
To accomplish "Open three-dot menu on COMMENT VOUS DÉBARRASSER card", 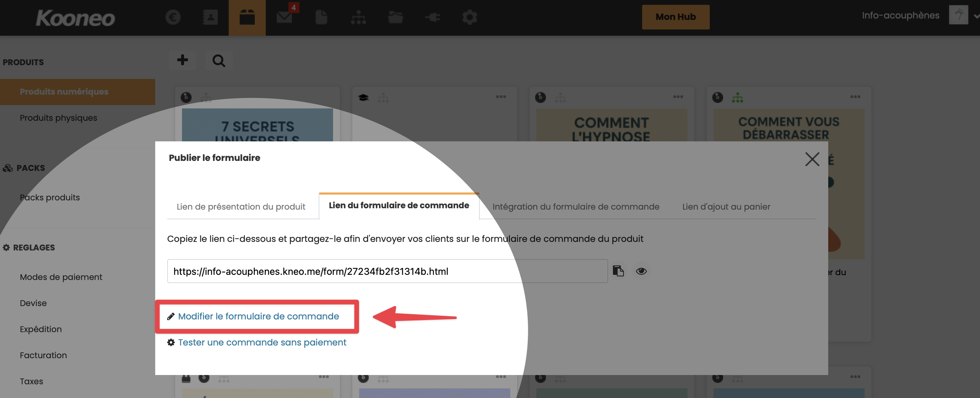I will tap(855, 97).
